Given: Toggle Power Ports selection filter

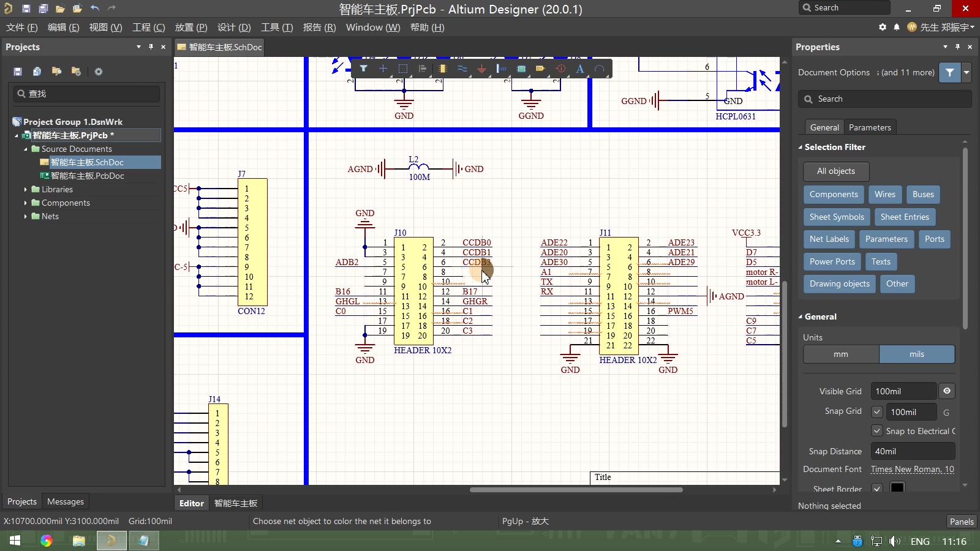Looking at the screenshot, I should [x=832, y=262].
